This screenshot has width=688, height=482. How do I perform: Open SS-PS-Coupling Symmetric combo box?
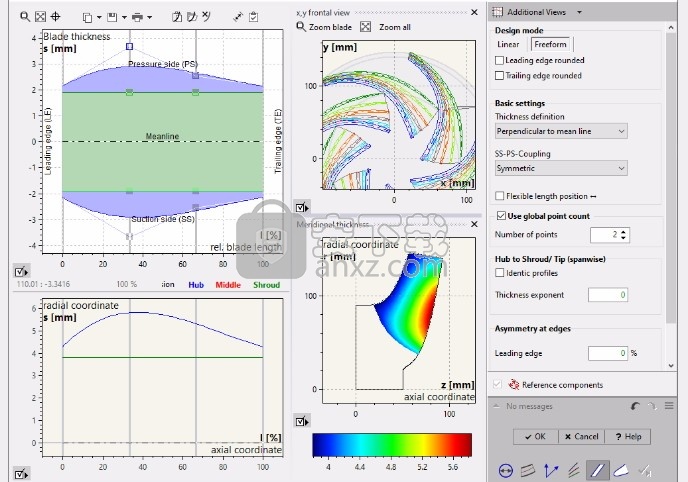pyautogui.click(x=561, y=168)
